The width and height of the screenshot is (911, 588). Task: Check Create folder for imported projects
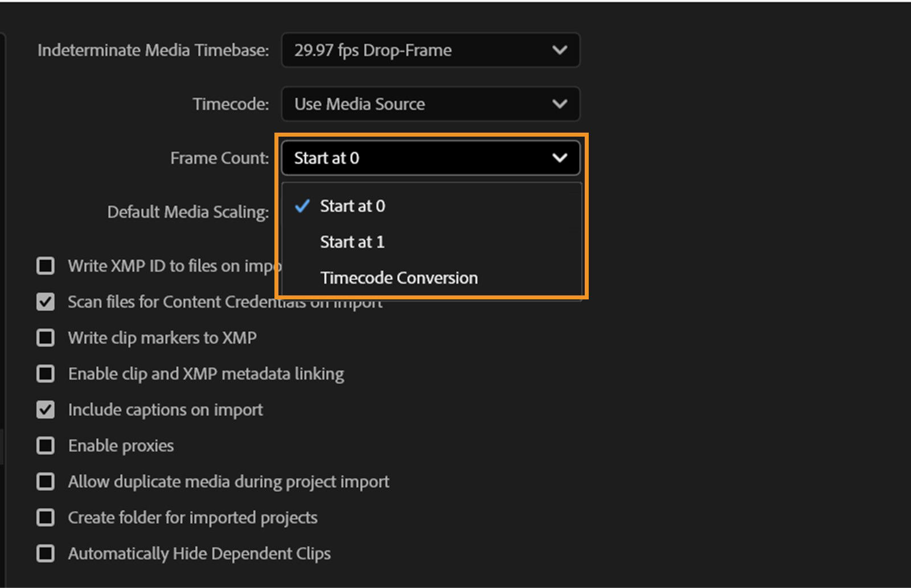tap(46, 517)
